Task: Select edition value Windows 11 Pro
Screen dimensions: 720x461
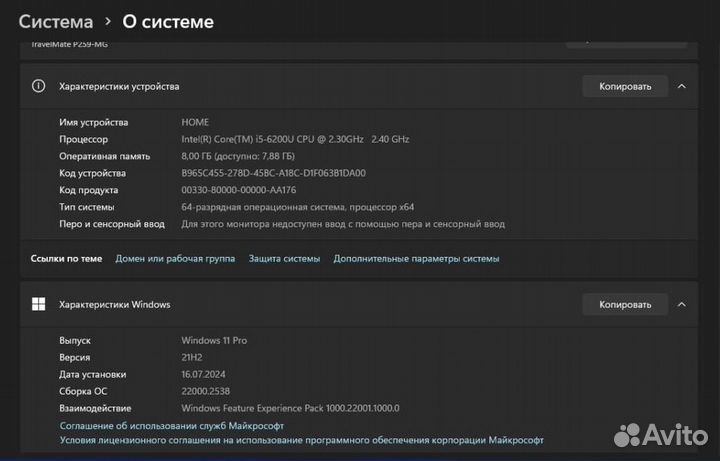Action: coord(214,341)
